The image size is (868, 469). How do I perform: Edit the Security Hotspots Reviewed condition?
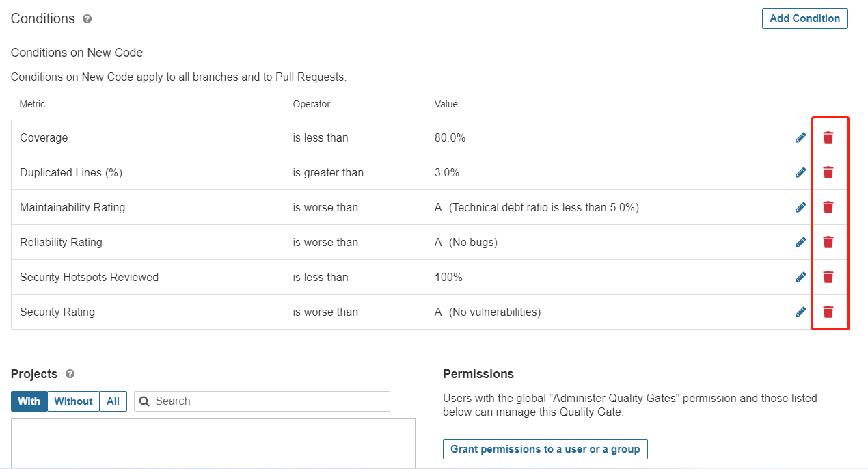801,277
